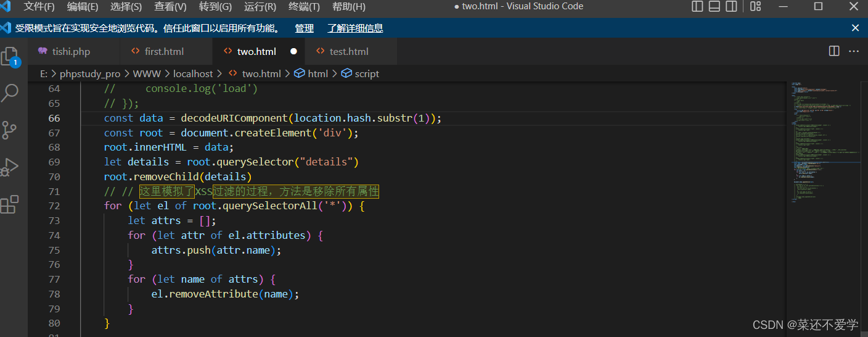Close the restricted mode notification banner
Screen dimensions: 868x337
pyautogui.click(x=855, y=28)
